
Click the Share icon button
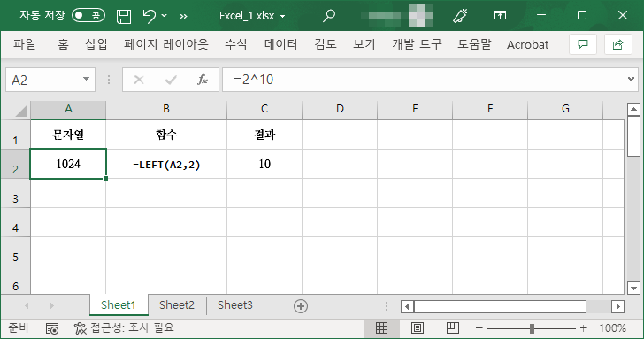[x=617, y=44]
